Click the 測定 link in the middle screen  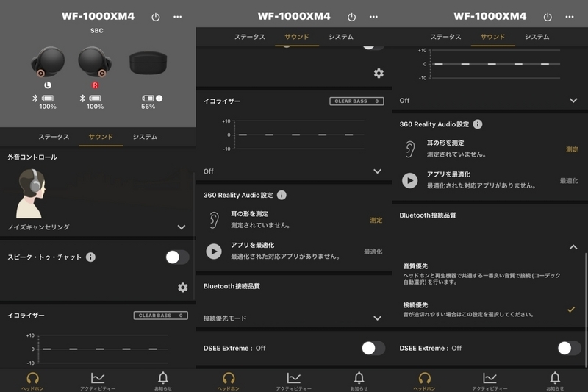376,220
